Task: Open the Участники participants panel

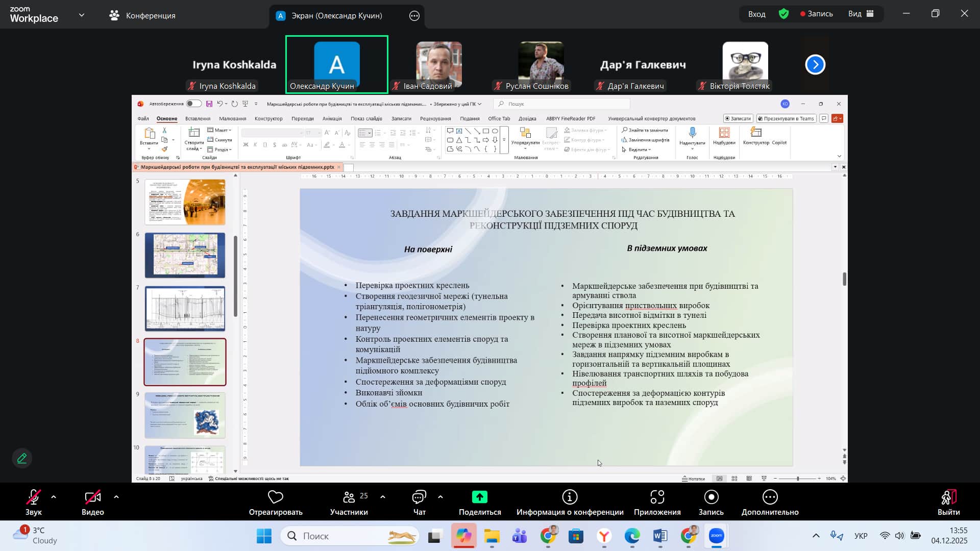Action: point(349,497)
